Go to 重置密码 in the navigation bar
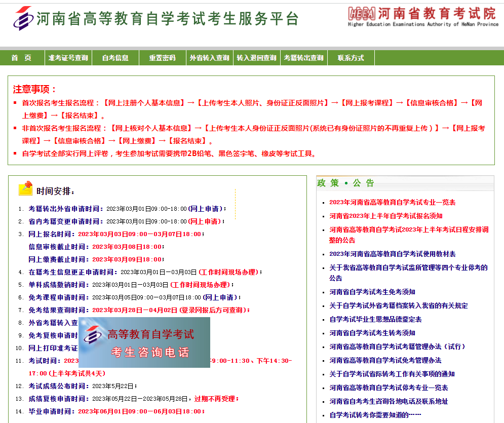The width and height of the screenshot is (504, 423). click(x=162, y=58)
